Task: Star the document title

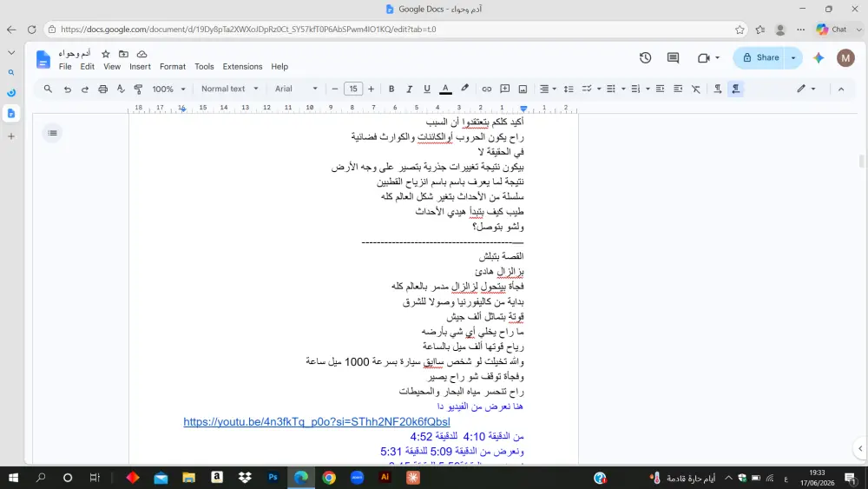Action: [x=106, y=54]
